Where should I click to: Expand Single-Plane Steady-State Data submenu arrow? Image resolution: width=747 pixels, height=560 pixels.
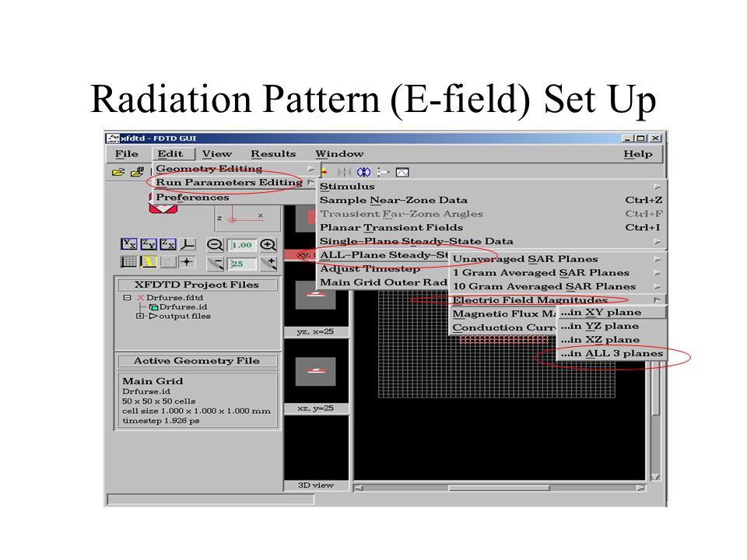pos(658,241)
